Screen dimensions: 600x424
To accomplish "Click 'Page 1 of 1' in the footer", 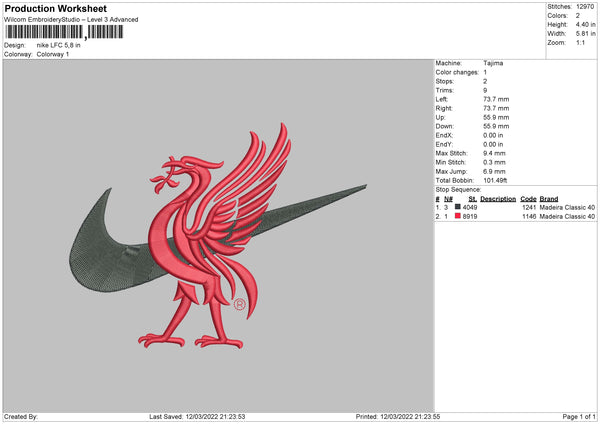I will (579, 417).
